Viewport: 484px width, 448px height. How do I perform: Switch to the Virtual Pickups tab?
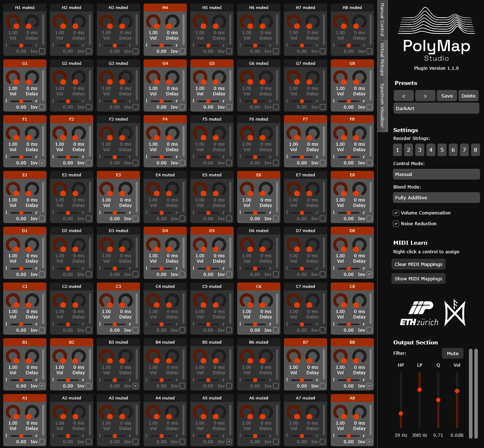382,59
